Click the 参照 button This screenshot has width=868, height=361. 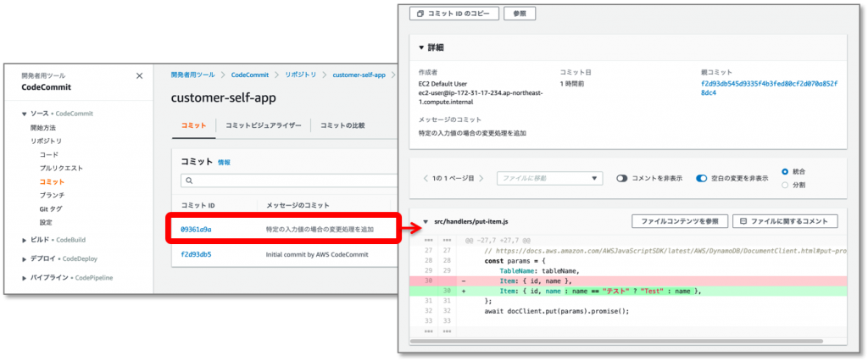click(x=520, y=14)
